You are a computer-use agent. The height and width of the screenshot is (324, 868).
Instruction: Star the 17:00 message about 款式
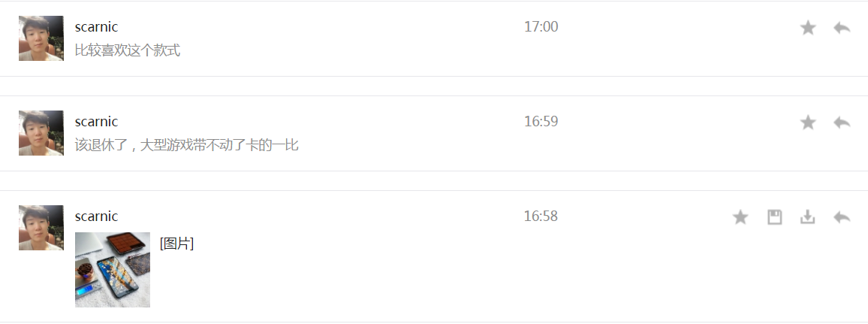[808, 28]
